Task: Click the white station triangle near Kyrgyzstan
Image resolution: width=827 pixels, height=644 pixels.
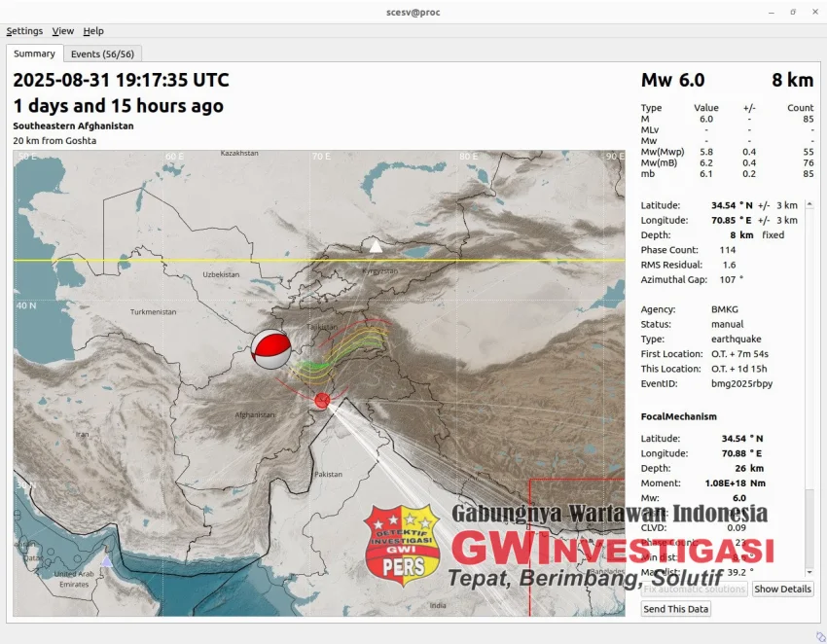Action: 376,246
